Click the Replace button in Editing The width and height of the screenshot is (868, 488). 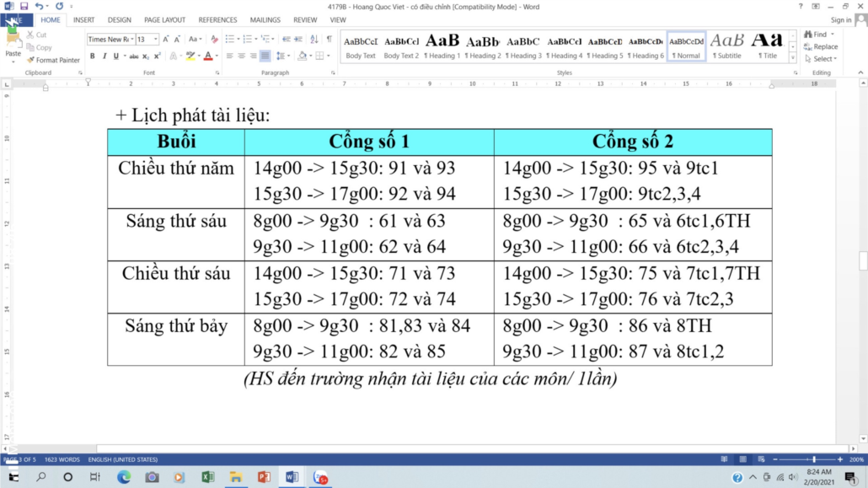coord(821,47)
